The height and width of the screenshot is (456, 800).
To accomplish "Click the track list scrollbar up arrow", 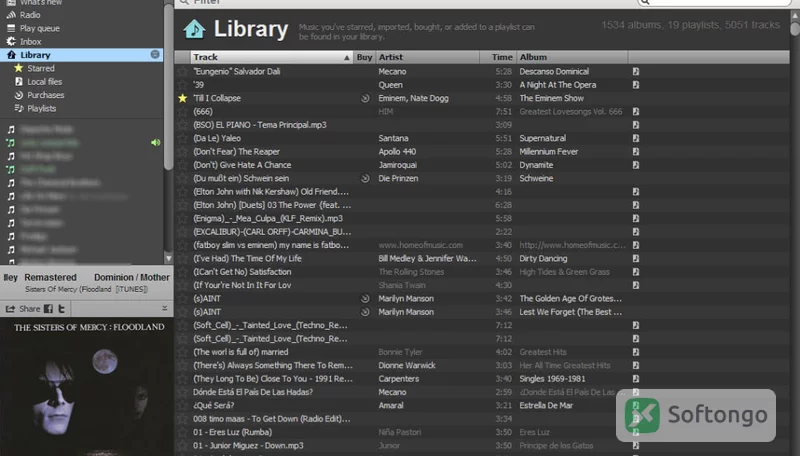I will pos(794,16).
